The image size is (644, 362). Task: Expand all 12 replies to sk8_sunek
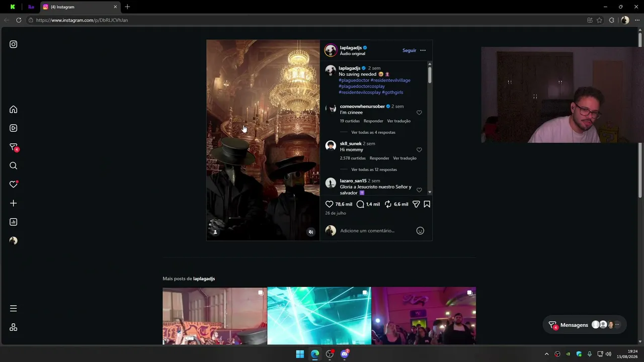coord(374,169)
